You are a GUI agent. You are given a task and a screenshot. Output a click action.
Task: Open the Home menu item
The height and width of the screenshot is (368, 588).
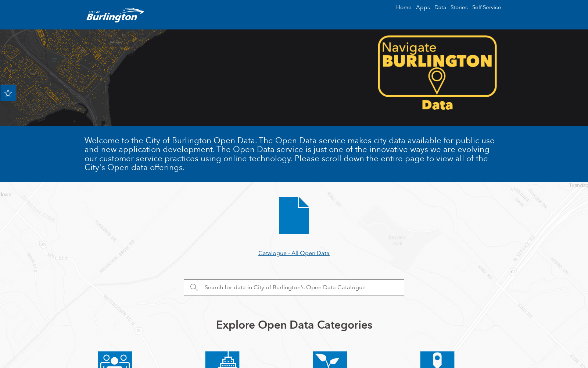[x=404, y=7]
